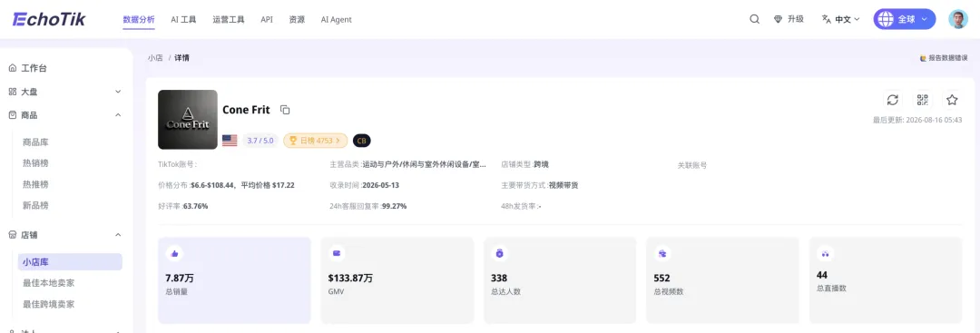Show the shop QR code icon
This screenshot has height=333, width=980.
(923, 100)
